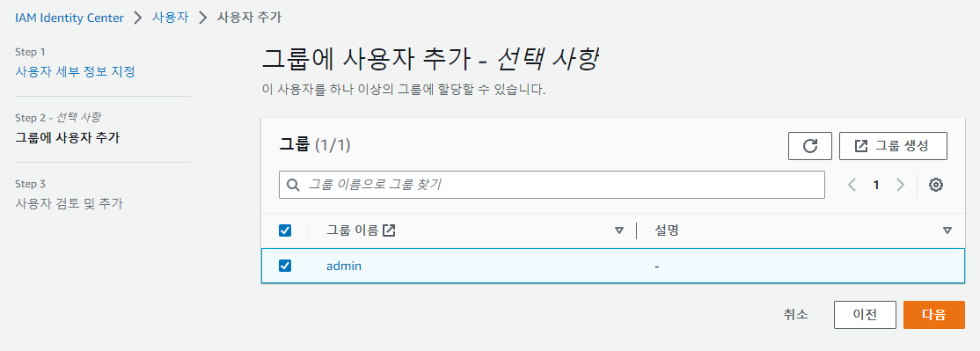Focus the 그룹 이름으로 그룹 찾기 search field

click(x=552, y=185)
